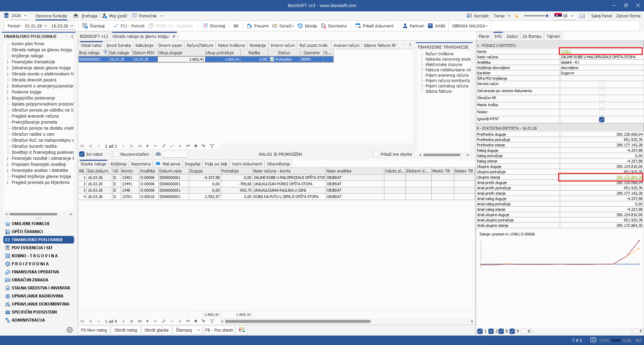The image size is (644, 345).
Task: Check the Prikaži sve stavke checkbox
Action: [x=376, y=154]
